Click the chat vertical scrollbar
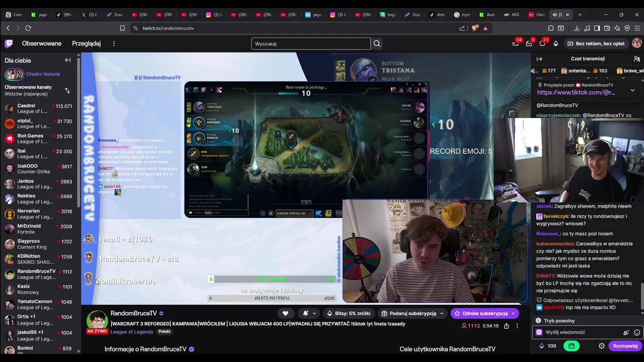 click(642, 297)
